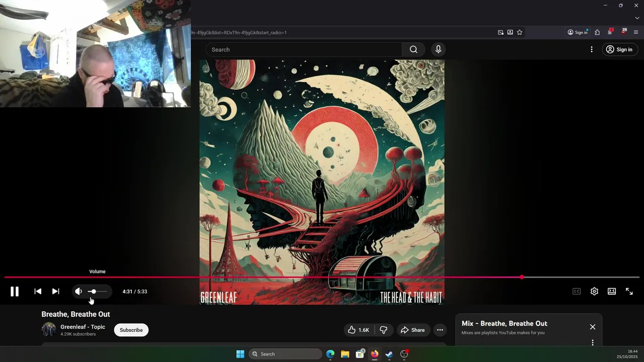The image size is (644, 362).
Task: Switch to Firefox in taskbar
Action: pyautogui.click(x=374, y=354)
